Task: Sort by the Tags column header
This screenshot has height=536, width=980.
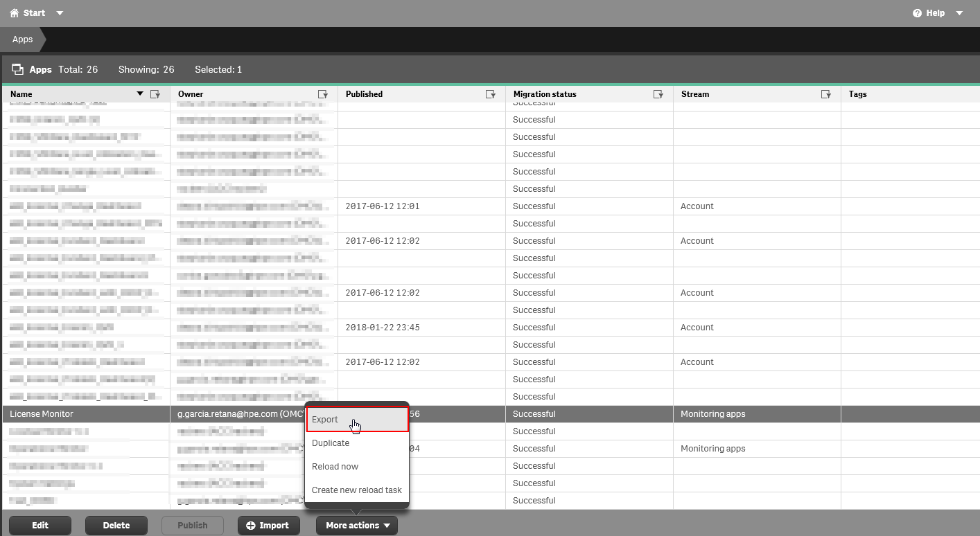Action: tap(858, 94)
